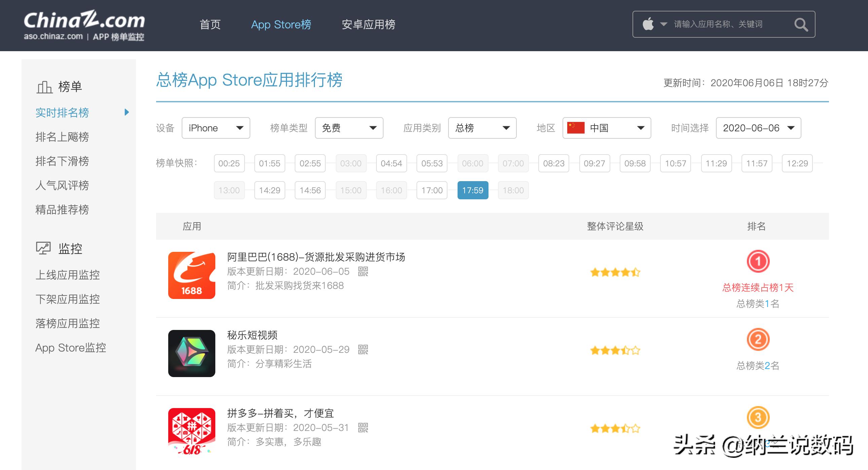Viewport: 868px width, 470px height.
Task: Select the 01:55 snapshot
Action: click(x=269, y=163)
